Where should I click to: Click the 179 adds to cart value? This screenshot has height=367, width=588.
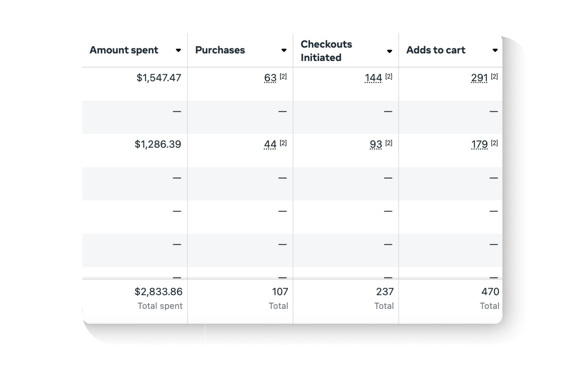479,144
